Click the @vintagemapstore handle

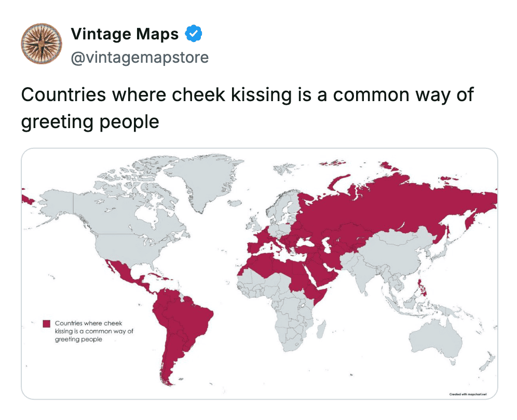coord(140,57)
